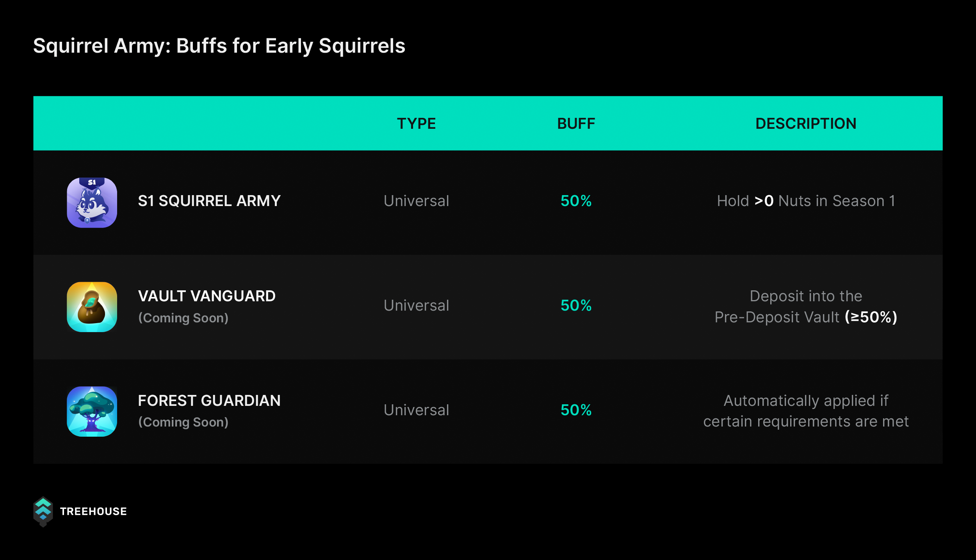Select the BUFF column header
This screenshot has height=560, width=976.
(x=576, y=123)
